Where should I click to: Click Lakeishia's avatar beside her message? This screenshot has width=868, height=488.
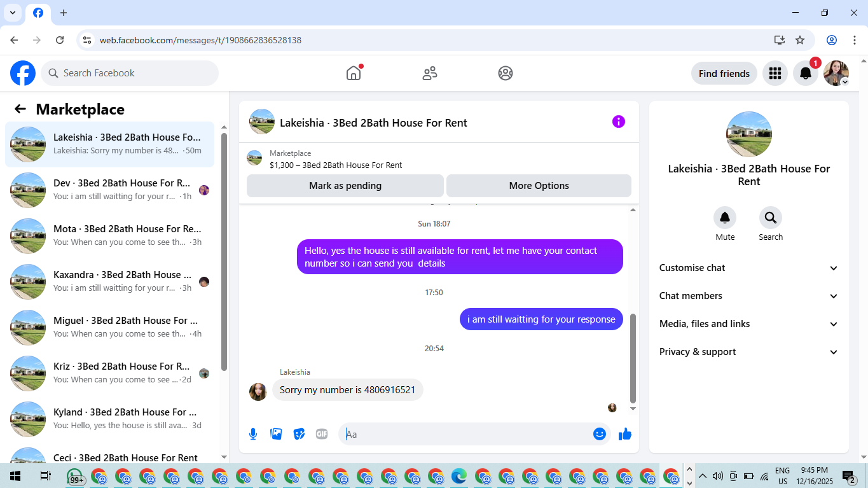click(258, 392)
